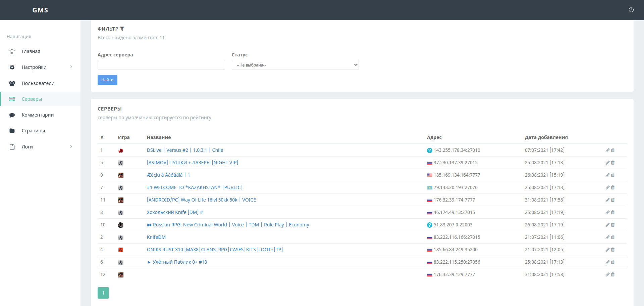Delete the ASIMOV ПУШКИ server row

click(x=613, y=163)
